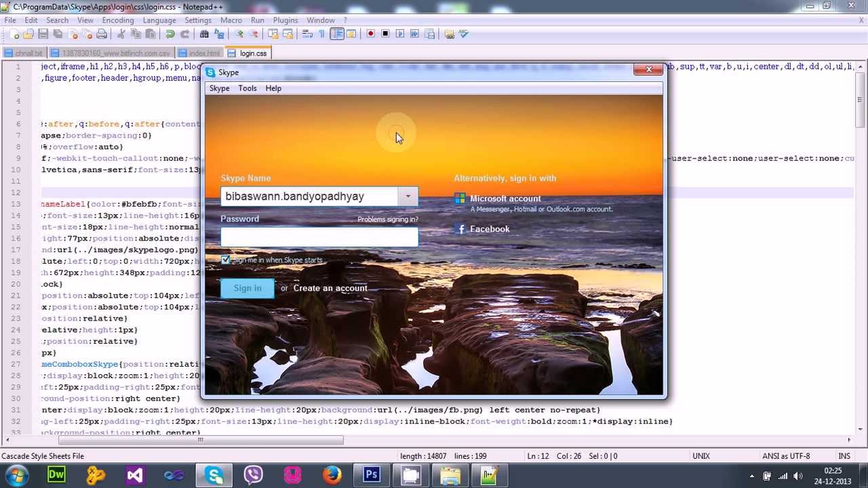This screenshot has height=488, width=868.
Task: Click the Find and Replace toolbar icon
Action: [219, 34]
